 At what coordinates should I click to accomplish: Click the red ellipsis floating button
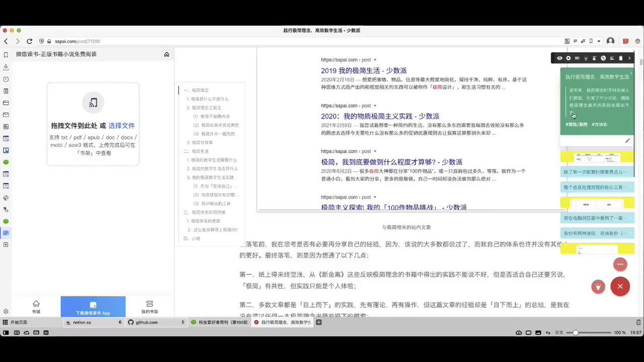[620, 264]
